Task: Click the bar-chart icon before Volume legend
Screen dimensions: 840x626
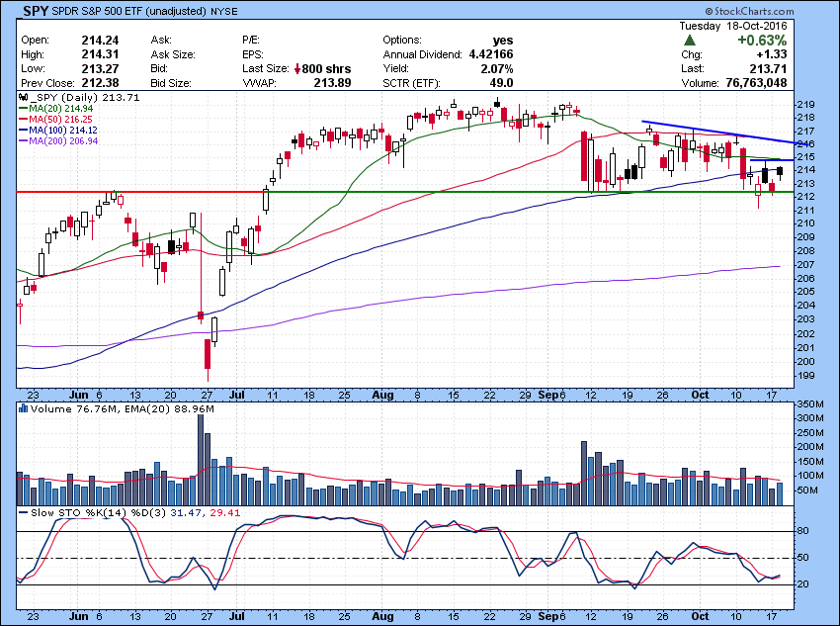Action: pos(23,408)
